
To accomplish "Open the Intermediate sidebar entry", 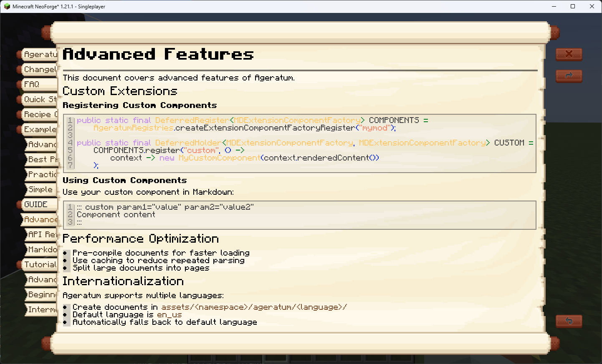I will 41,310.
